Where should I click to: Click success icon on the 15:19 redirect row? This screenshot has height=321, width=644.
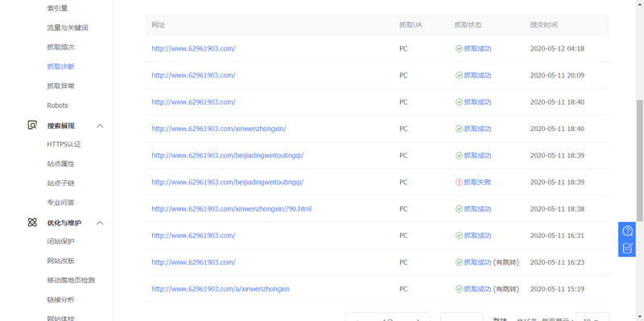point(459,289)
